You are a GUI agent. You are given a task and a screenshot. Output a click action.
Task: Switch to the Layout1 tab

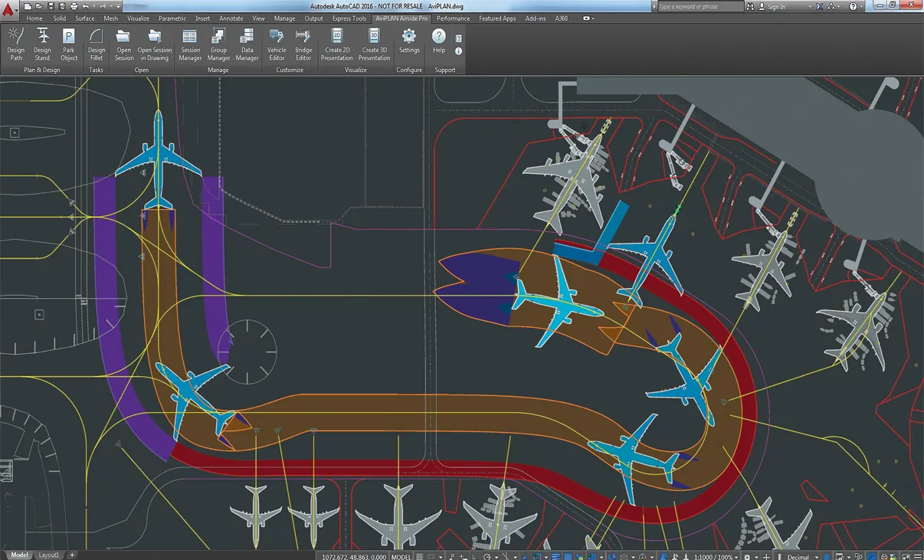point(48,555)
